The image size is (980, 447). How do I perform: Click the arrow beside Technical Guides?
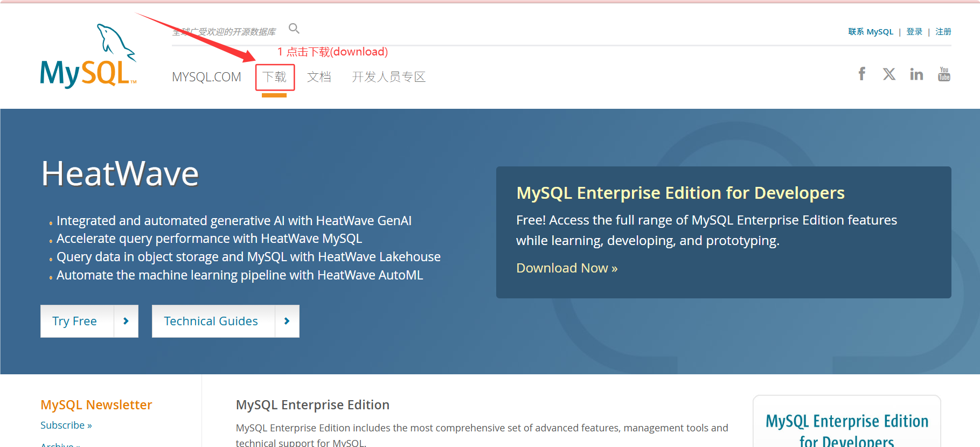(x=287, y=321)
